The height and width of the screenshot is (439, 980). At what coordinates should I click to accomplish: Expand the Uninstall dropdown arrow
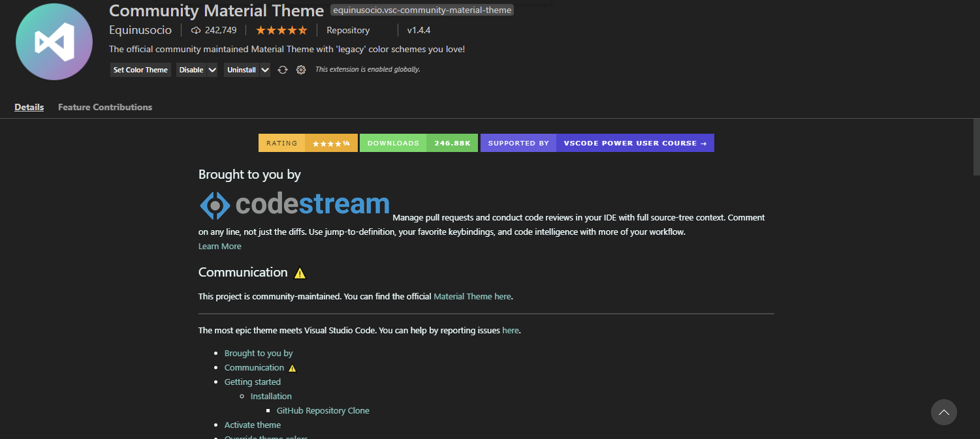coord(264,70)
